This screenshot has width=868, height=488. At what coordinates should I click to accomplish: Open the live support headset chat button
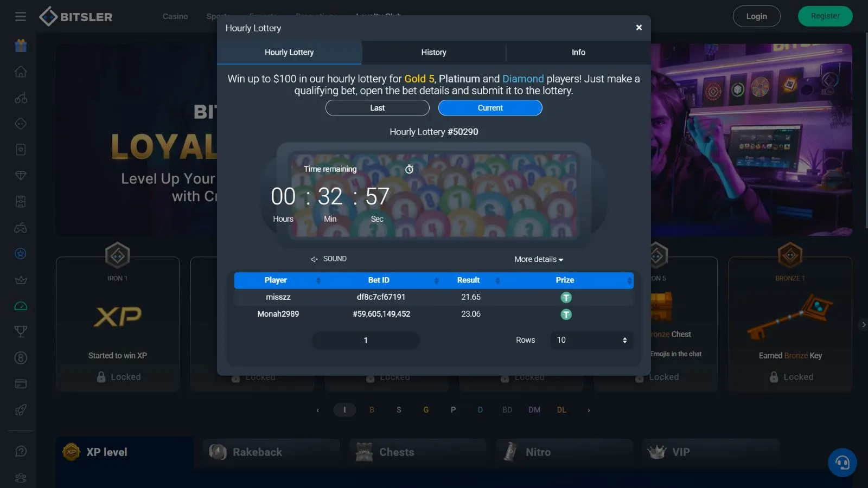click(x=842, y=463)
